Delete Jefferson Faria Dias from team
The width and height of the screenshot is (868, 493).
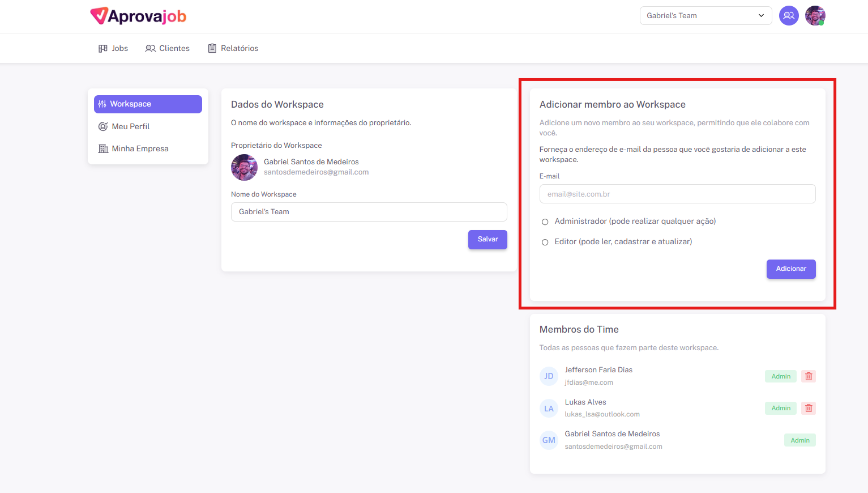809,376
